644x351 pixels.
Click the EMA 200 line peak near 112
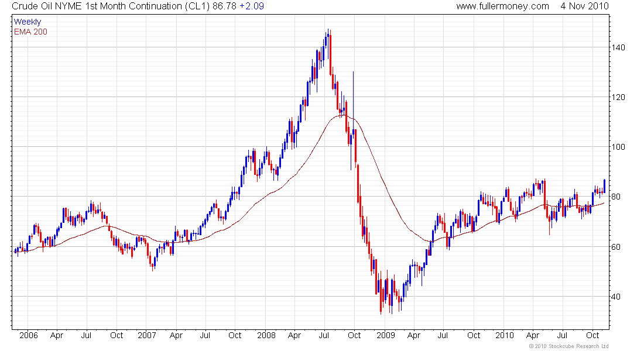click(343, 116)
